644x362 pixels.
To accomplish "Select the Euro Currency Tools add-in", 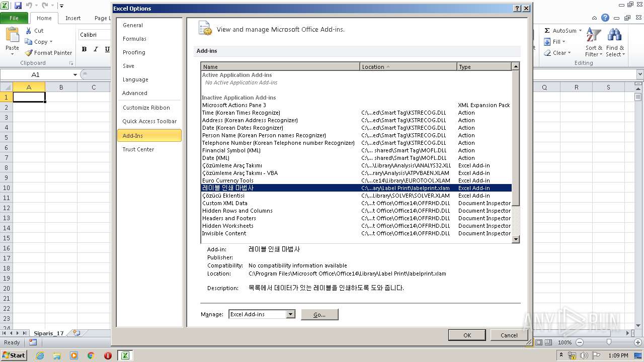I will coord(356,180).
